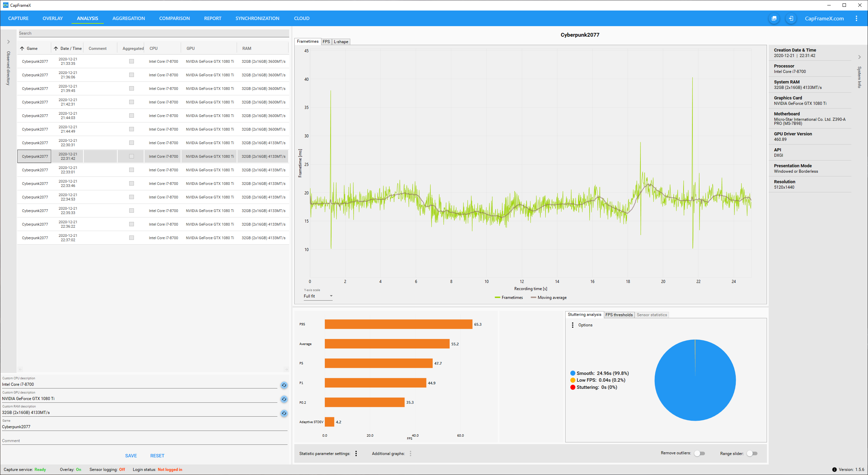This screenshot has height=475, width=868.
Task: Open the three-dot menu in the header
Action: point(856,18)
